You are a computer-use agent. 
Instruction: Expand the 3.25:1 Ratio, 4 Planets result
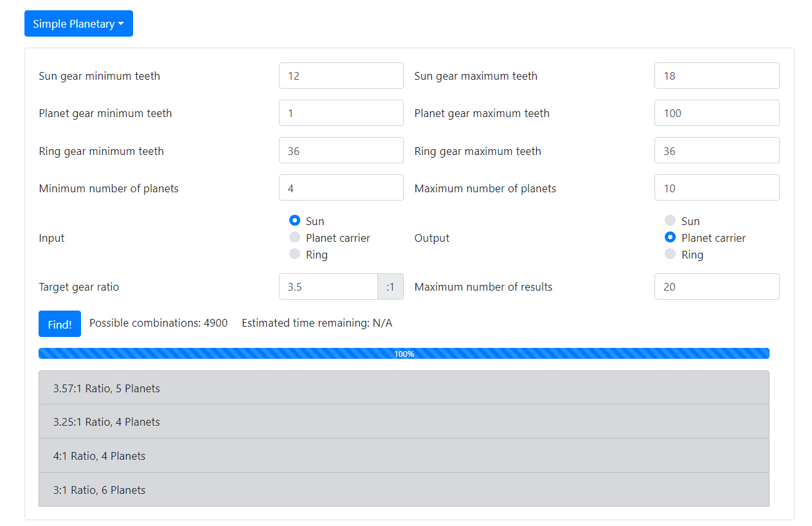click(404, 422)
